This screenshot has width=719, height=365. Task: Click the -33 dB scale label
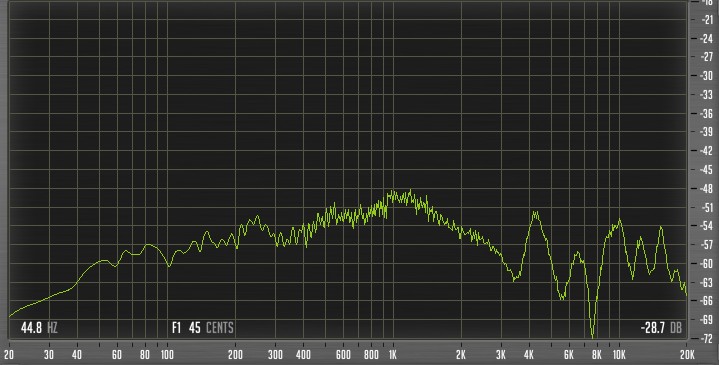click(x=707, y=94)
